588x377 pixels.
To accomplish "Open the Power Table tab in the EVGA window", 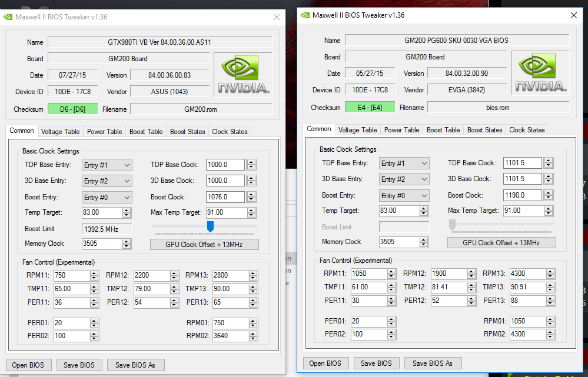I will pyautogui.click(x=401, y=130).
